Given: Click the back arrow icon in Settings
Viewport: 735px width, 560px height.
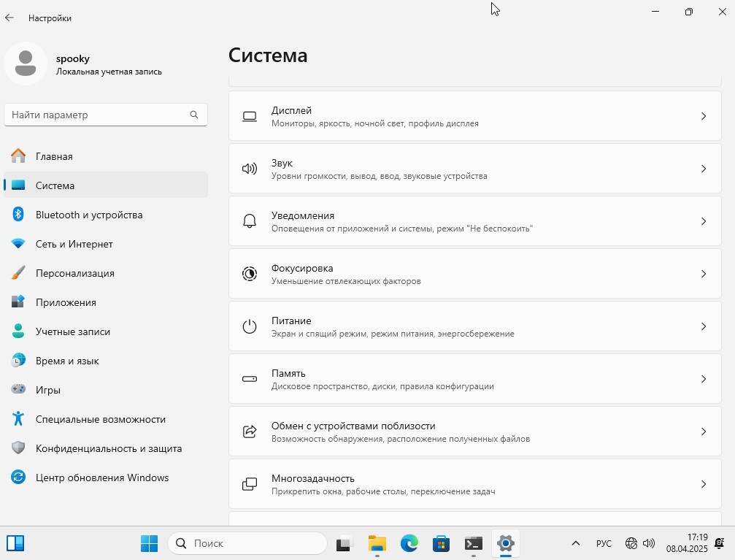Looking at the screenshot, I should 9,18.
